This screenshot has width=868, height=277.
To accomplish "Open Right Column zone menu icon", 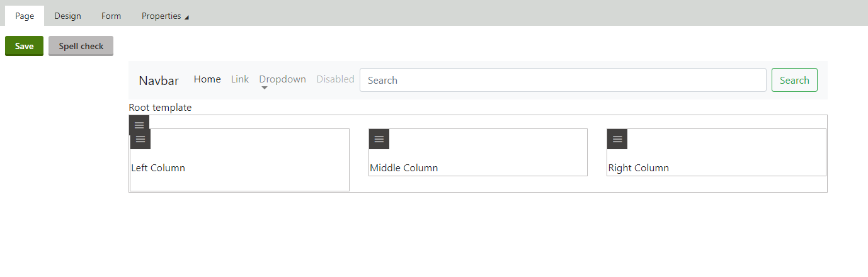I will pos(617,139).
